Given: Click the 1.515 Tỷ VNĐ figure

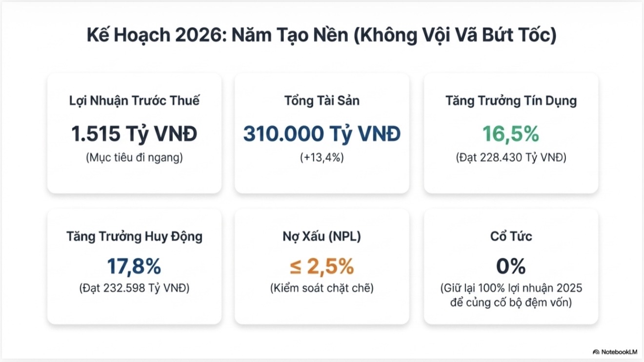Looking at the screenshot, I should point(134,133).
